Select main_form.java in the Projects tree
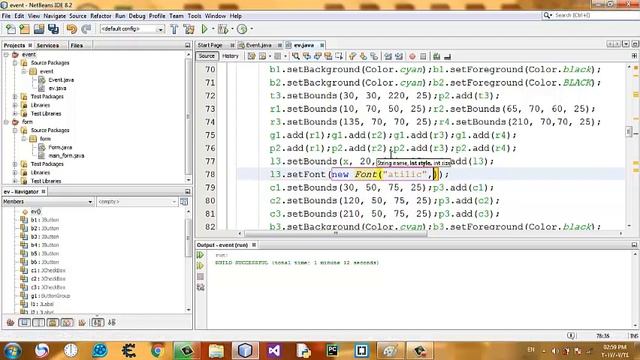The image size is (640, 360). tap(67, 156)
